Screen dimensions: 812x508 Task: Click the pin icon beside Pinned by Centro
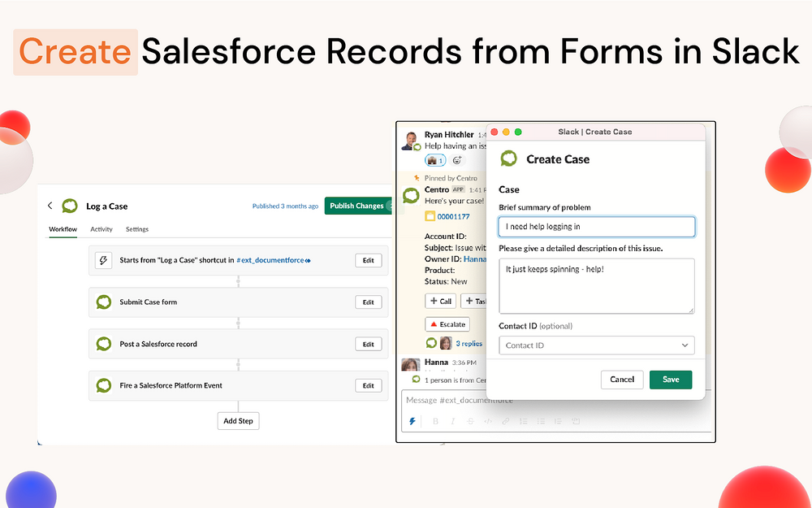pyautogui.click(x=417, y=178)
